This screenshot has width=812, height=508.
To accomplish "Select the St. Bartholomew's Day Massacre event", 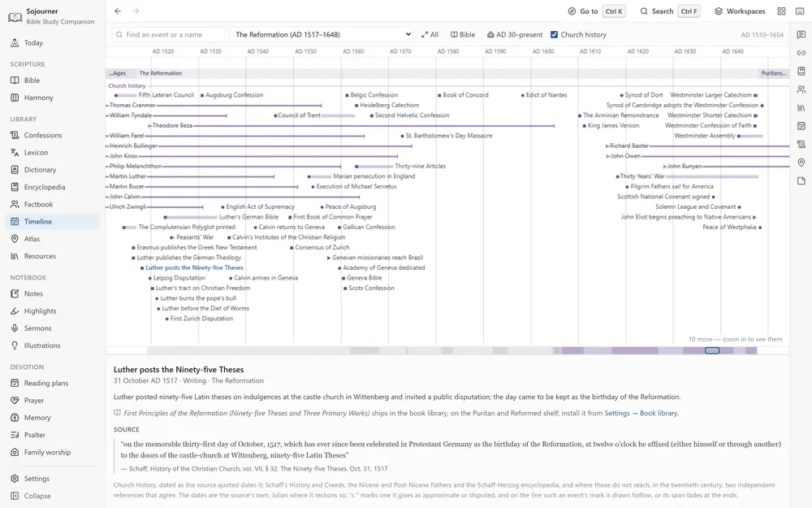I will [x=447, y=136].
